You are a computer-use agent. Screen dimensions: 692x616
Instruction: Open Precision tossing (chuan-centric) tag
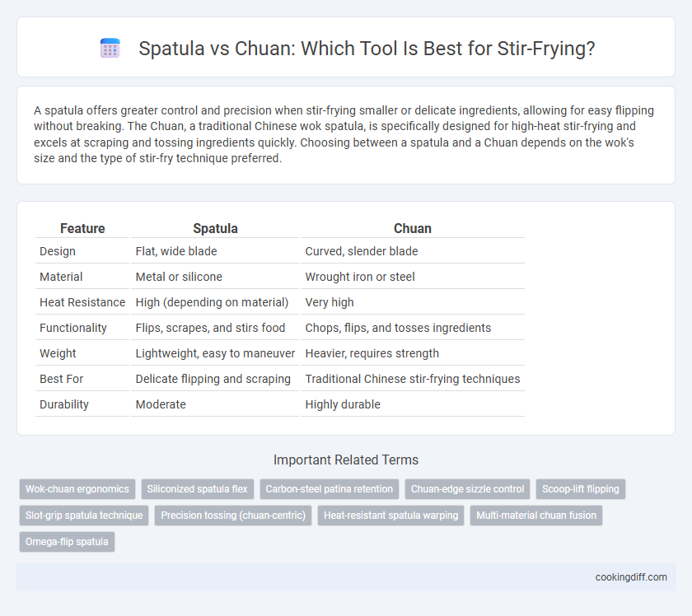[x=233, y=515]
